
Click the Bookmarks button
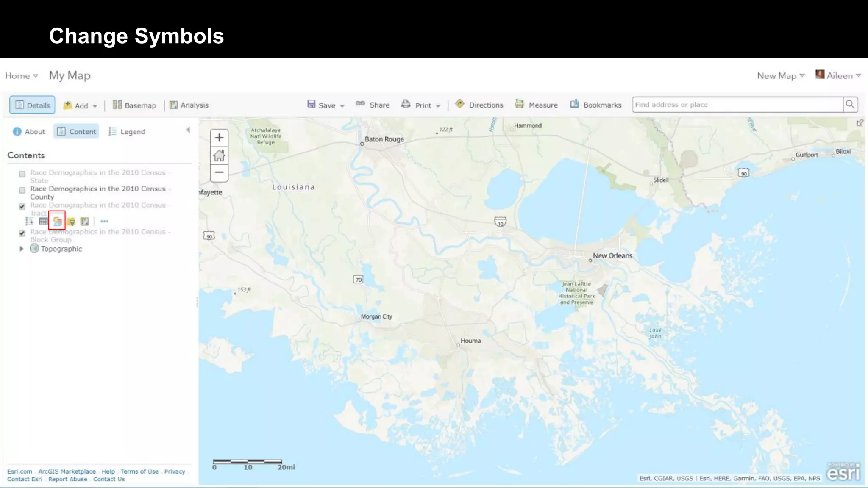[595, 105]
